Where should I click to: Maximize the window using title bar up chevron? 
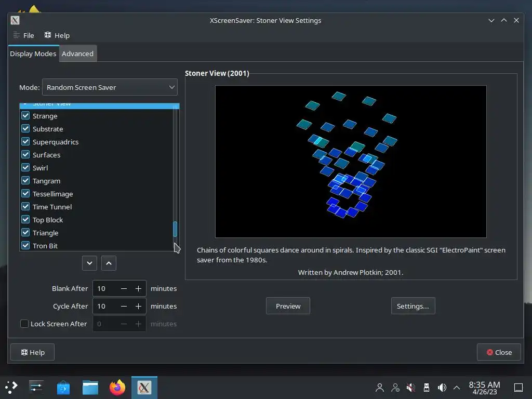pos(504,20)
